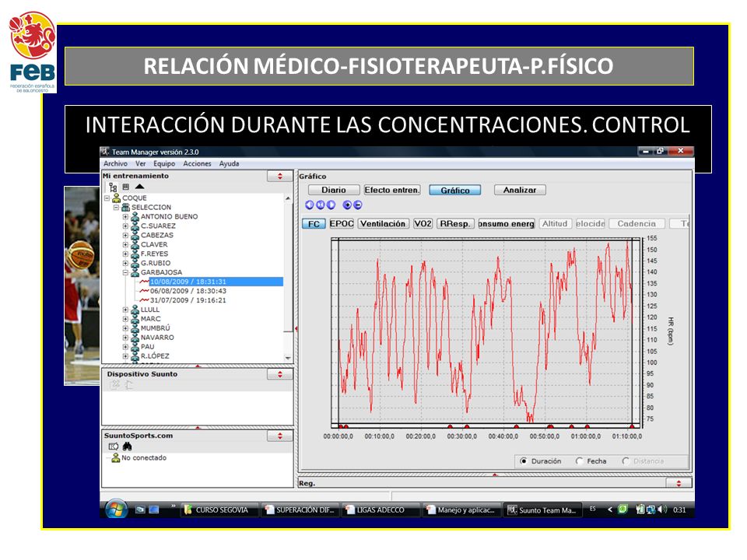Click the Team Manager title bar app icon
Screen dimensions: 747x560
(105, 152)
